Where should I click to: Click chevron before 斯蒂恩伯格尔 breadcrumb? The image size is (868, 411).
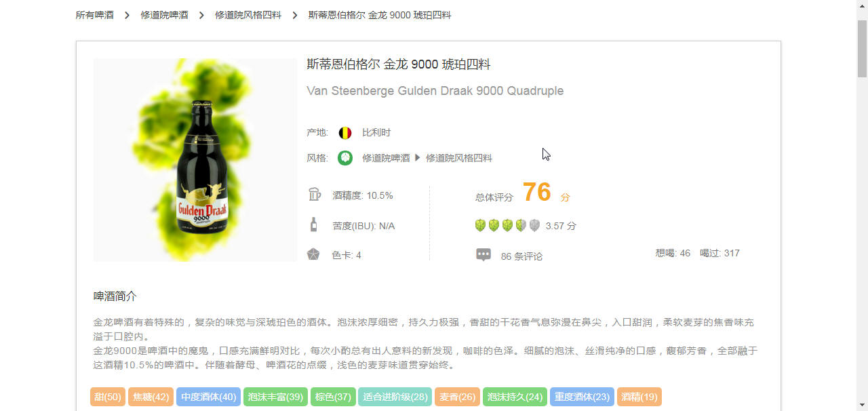(295, 15)
